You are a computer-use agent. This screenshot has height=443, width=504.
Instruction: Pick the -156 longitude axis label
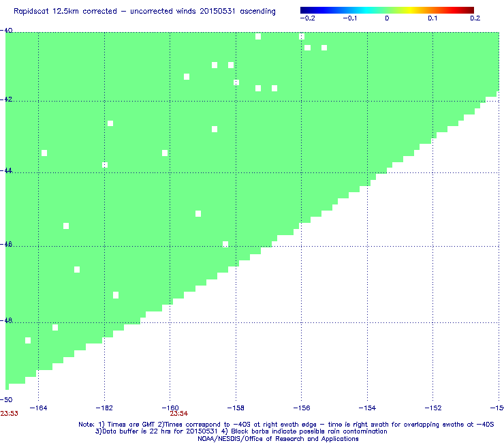pos(302,408)
